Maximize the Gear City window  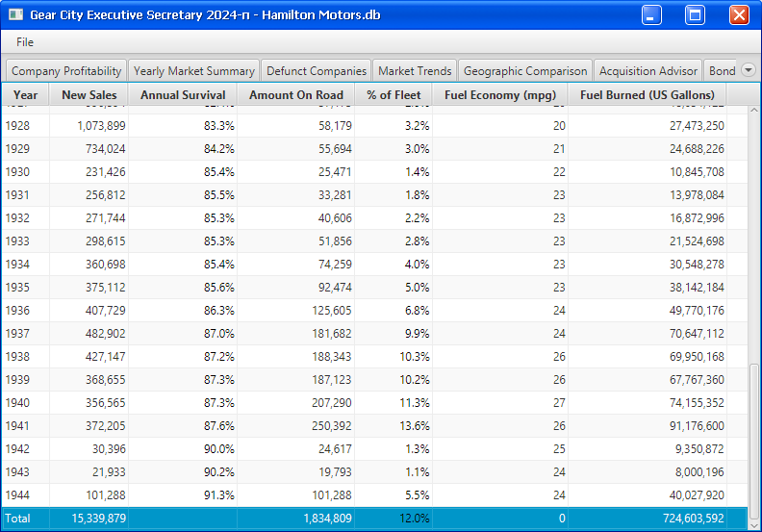coord(695,14)
